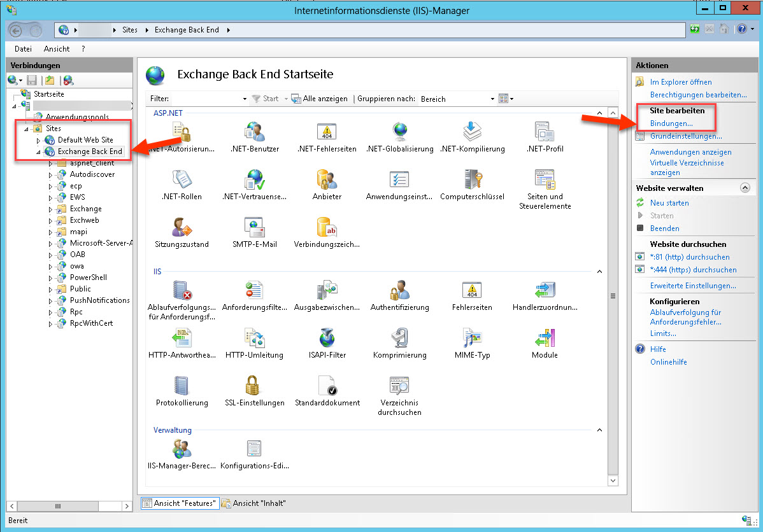The height and width of the screenshot is (532, 763).
Task: Collapse the Exchange Back End node
Action: point(38,152)
